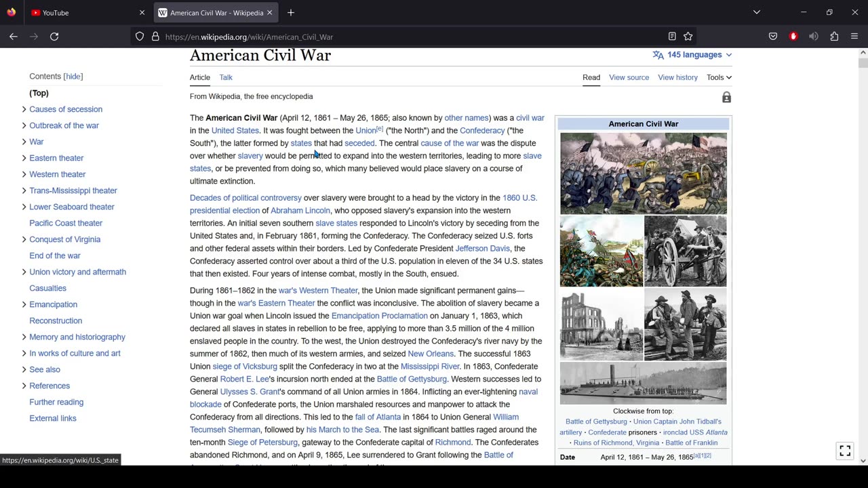
Task: Close the YouTube tab
Action: pyautogui.click(x=142, y=12)
